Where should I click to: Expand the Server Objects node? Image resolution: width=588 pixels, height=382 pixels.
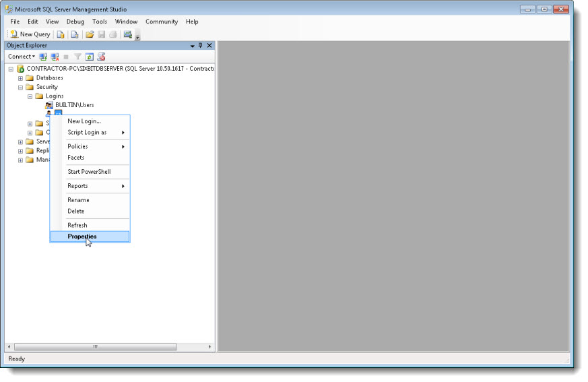click(x=20, y=142)
